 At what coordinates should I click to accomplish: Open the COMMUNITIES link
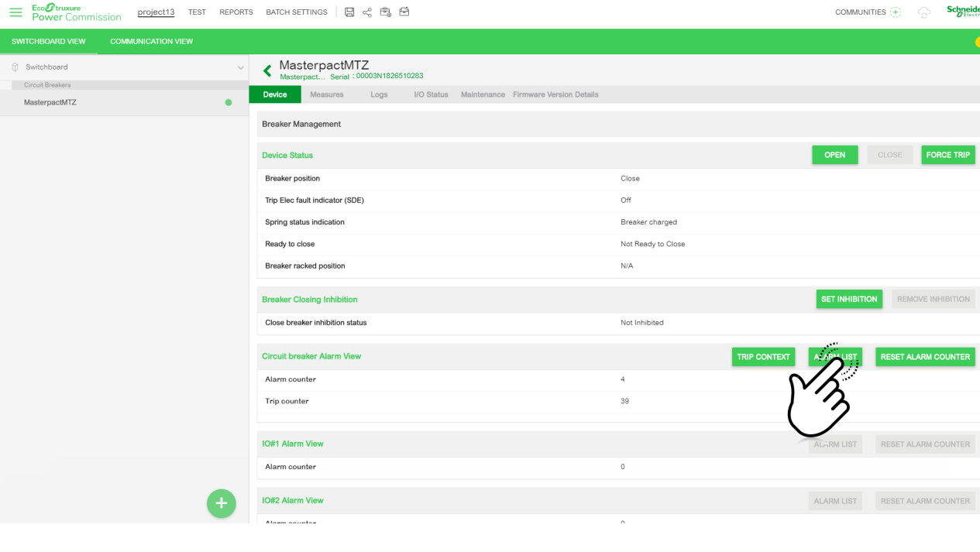(x=861, y=12)
